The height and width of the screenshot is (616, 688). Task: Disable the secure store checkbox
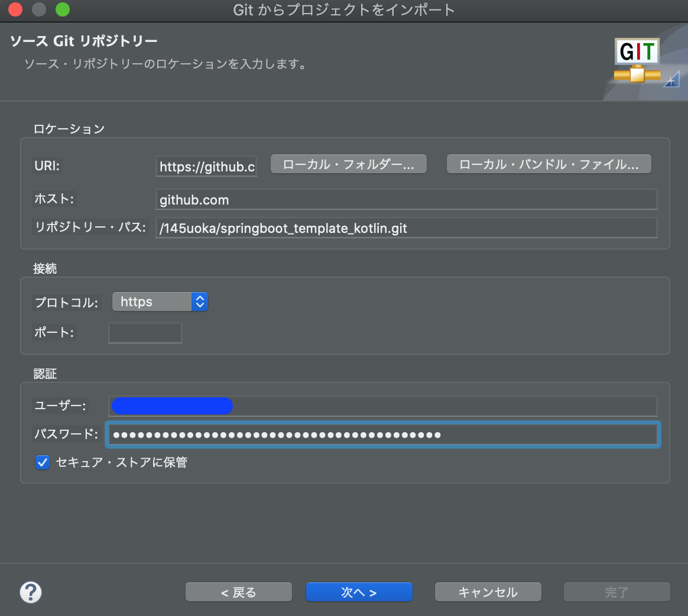42,462
